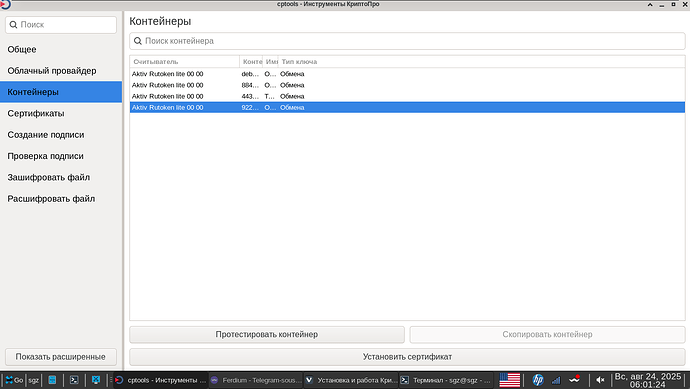Maximize the cptools window
690x389 pixels.
click(x=673, y=4)
